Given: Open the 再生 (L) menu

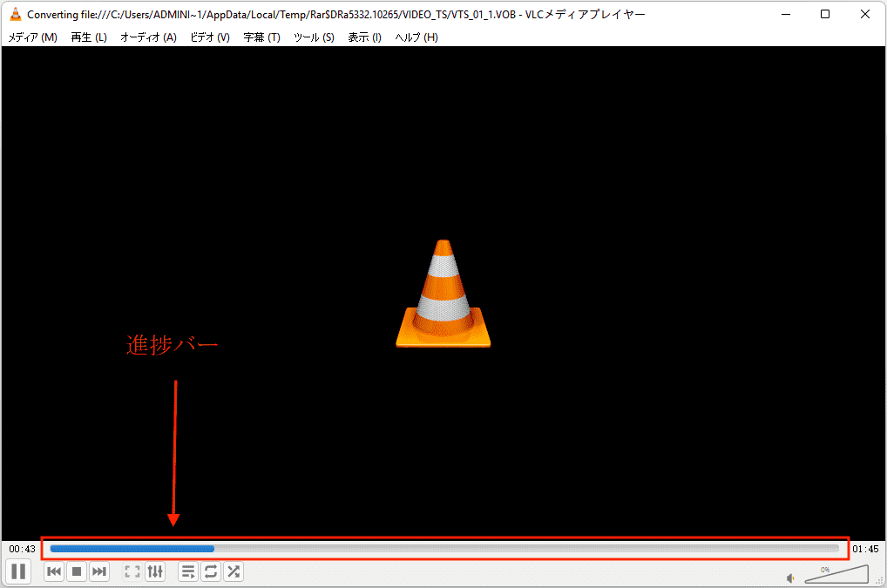Looking at the screenshot, I should 89,37.
